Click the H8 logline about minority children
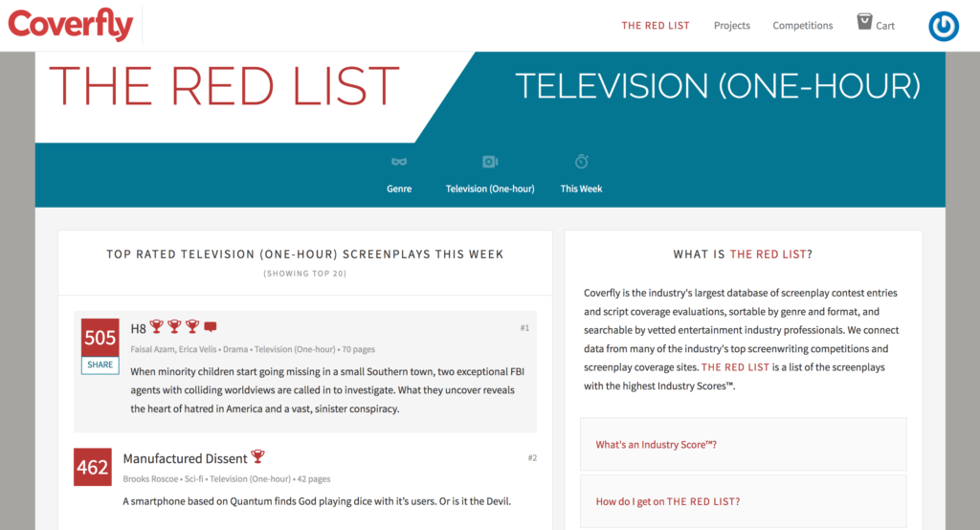The height and width of the screenshot is (530, 980). pos(327,390)
